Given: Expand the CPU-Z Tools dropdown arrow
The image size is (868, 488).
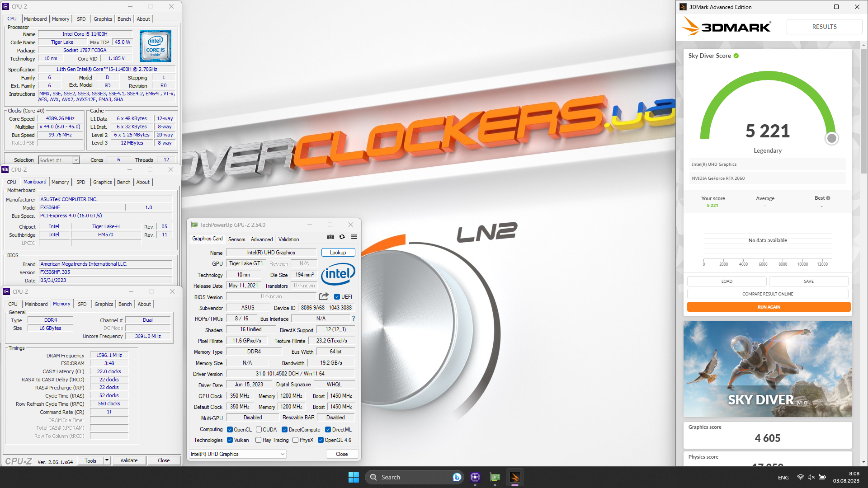Looking at the screenshot, I should tap(107, 460).
